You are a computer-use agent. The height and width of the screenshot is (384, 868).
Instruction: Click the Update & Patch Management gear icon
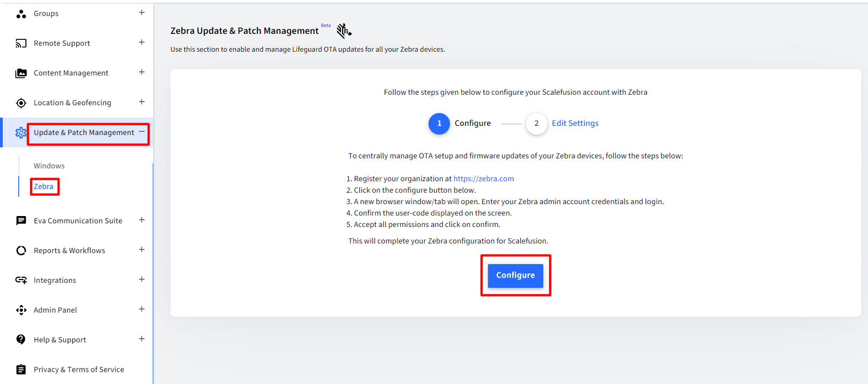(x=21, y=133)
